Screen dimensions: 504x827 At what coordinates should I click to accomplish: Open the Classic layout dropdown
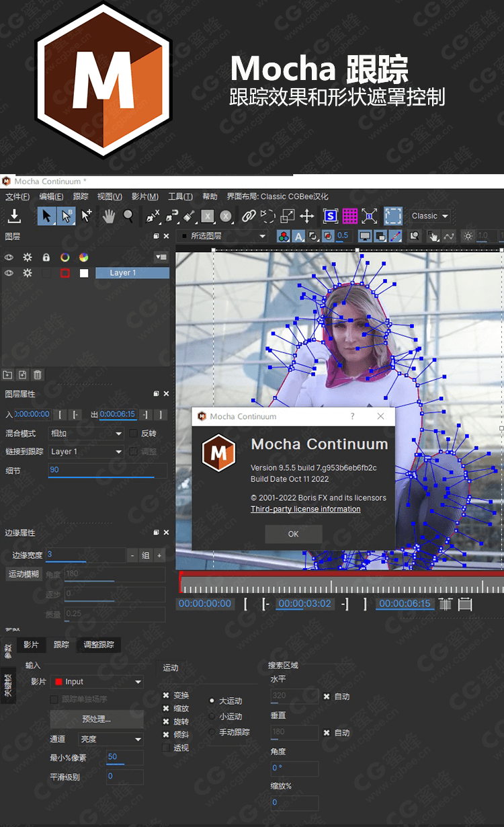click(429, 216)
